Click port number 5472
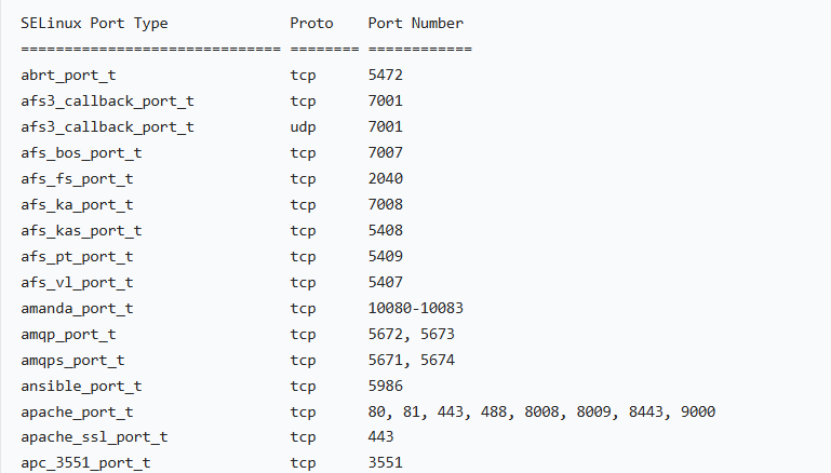Viewport: 831px width, 473px height. (x=384, y=74)
